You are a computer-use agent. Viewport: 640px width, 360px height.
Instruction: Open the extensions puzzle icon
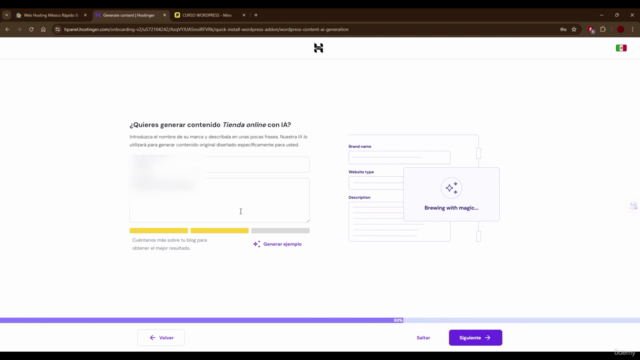(x=603, y=29)
